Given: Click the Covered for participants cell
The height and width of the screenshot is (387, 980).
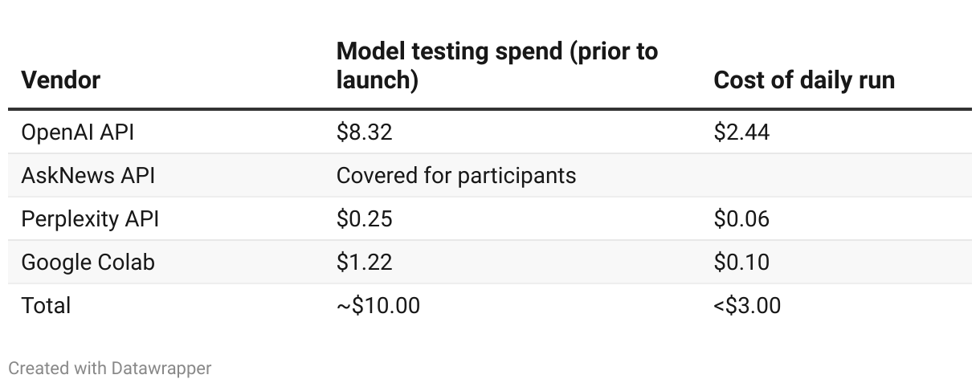Looking at the screenshot, I should (x=456, y=175).
